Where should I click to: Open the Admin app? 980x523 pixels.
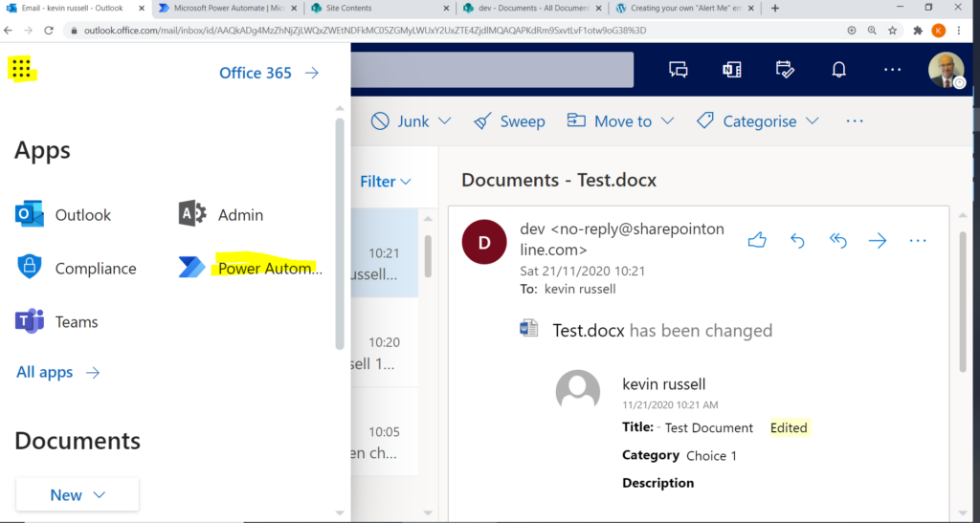(221, 215)
